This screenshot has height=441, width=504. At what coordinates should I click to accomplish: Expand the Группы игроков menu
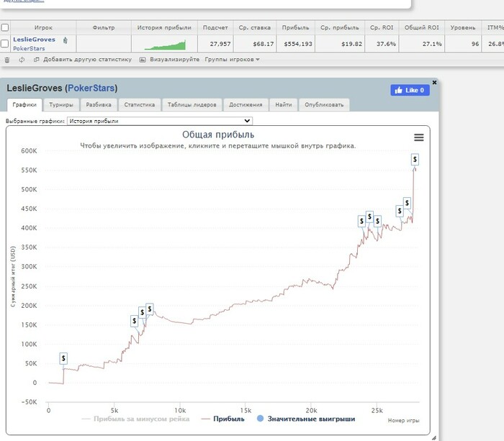(232, 60)
